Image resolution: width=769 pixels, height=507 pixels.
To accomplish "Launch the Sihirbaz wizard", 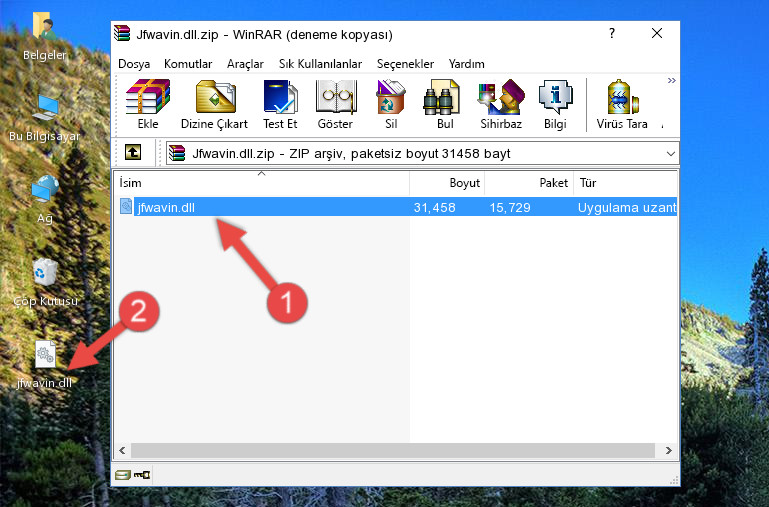I will [x=501, y=104].
